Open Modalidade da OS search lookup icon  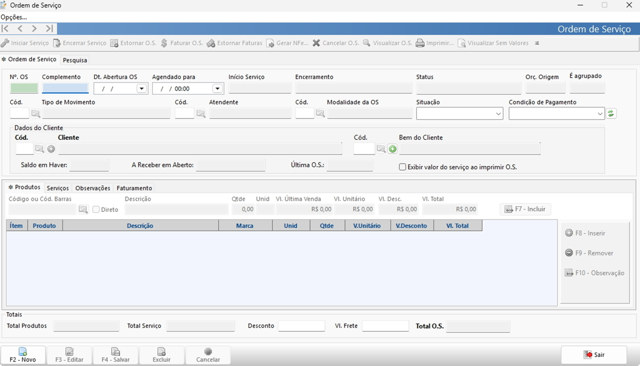coord(320,113)
